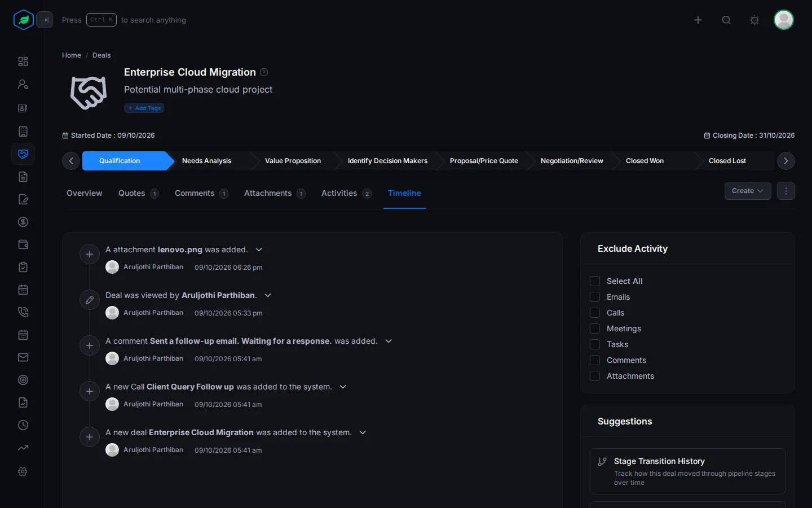Screen dimensions: 812x508
Task: Expand the 'new deal' timeline entry chevron
Action: coord(363,432)
